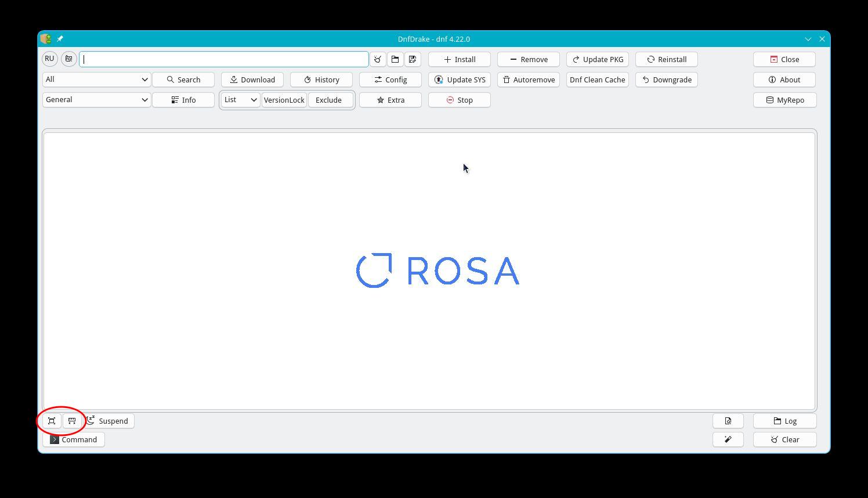Reinstall the package
868x498 pixels.
click(667, 59)
